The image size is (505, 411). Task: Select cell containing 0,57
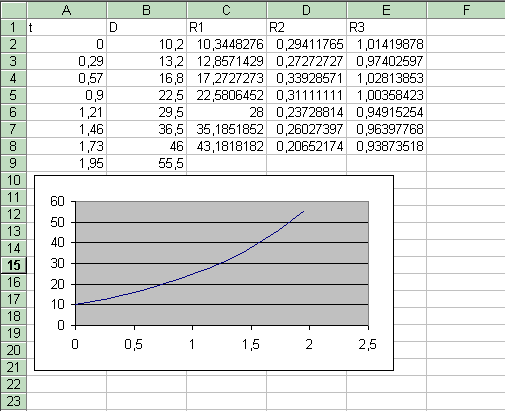(67, 78)
